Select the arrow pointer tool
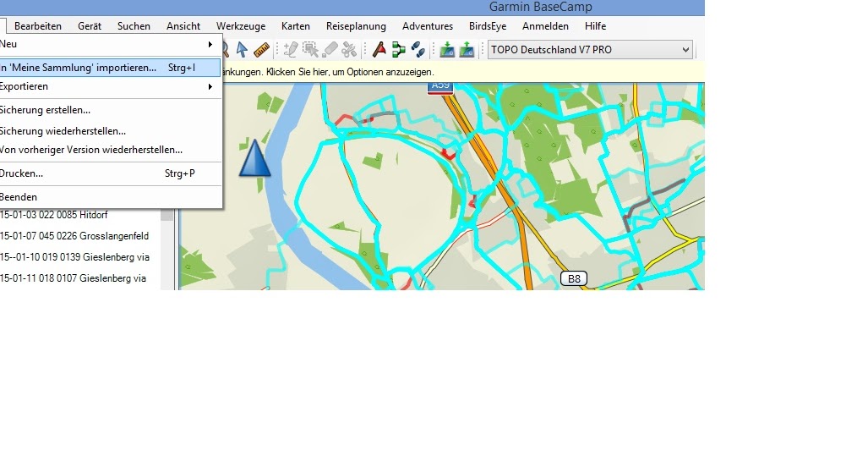868x456 pixels. click(242, 49)
